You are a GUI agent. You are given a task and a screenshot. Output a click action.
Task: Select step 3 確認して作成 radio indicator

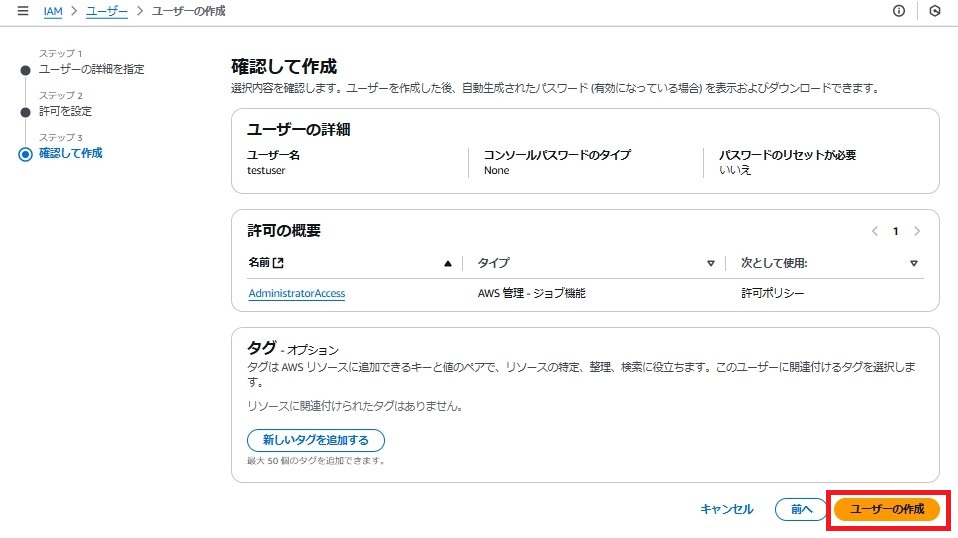coord(25,154)
